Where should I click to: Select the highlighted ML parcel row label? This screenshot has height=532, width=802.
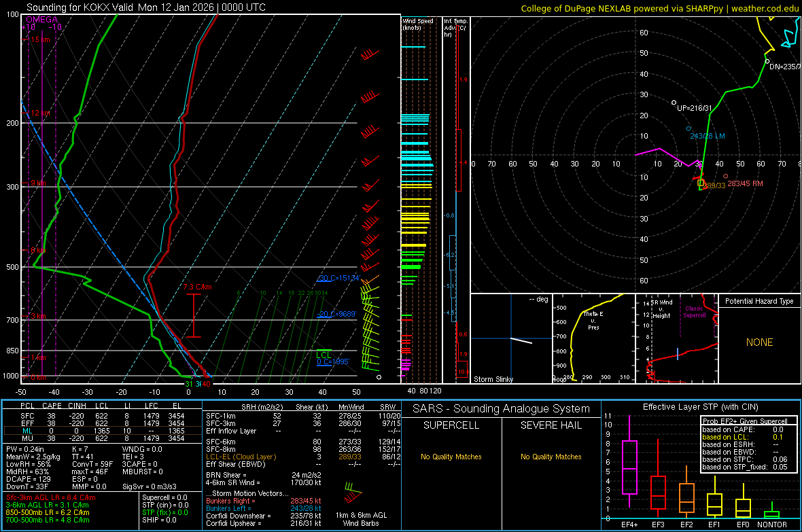27,431
